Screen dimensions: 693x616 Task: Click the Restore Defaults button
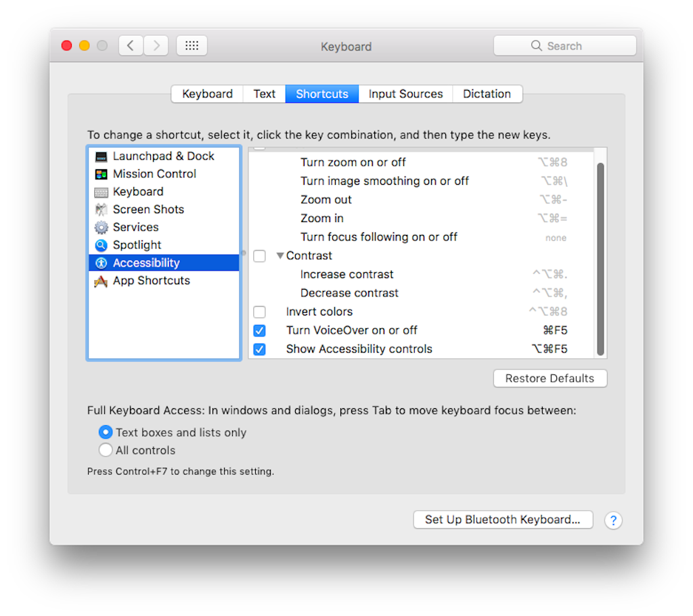pyautogui.click(x=550, y=378)
